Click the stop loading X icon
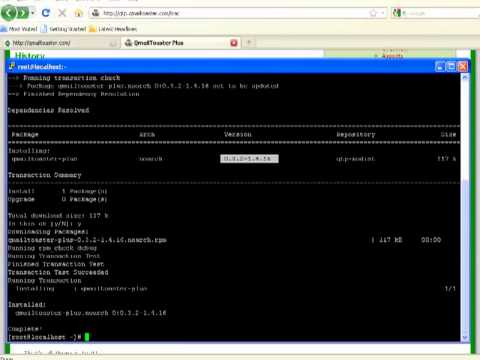 pyautogui.click(x=62, y=13)
